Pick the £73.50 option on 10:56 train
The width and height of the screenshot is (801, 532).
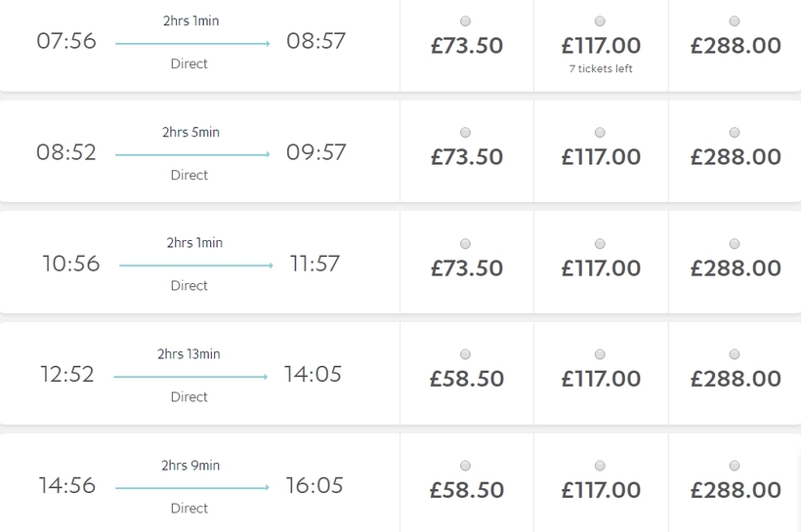point(465,243)
